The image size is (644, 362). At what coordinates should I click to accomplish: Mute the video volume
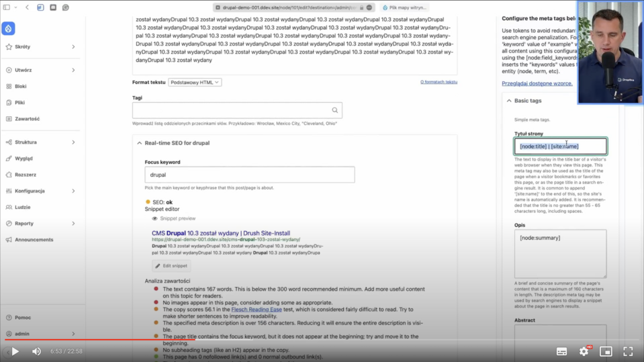(36, 351)
